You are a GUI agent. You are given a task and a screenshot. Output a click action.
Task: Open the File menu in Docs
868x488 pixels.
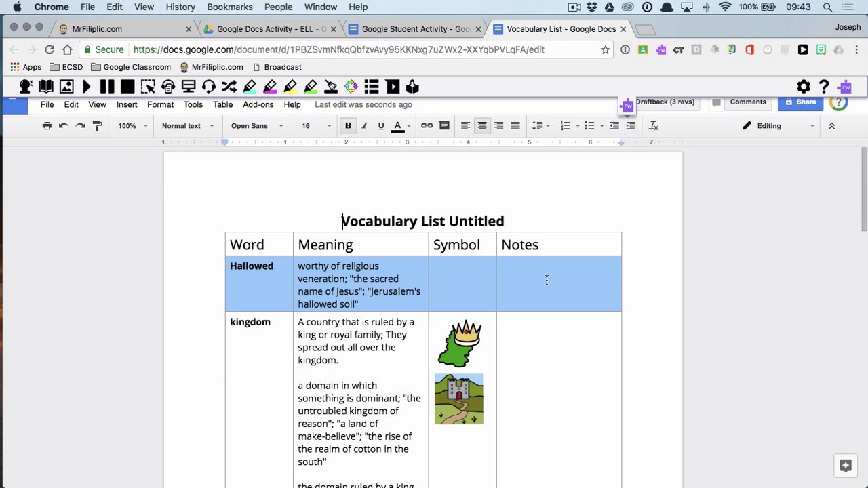click(x=47, y=104)
